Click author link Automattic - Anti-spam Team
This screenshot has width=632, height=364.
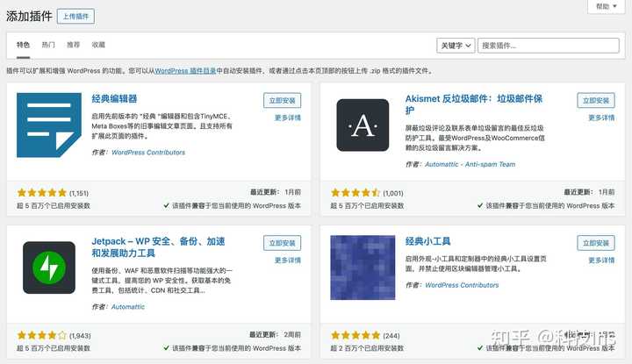pyautogui.click(x=470, y=164)
